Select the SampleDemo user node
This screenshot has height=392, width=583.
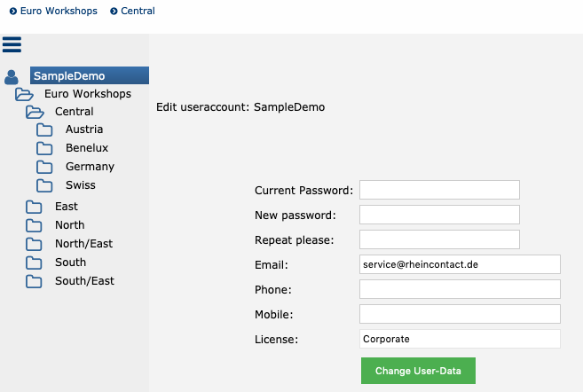click(89, 76)
